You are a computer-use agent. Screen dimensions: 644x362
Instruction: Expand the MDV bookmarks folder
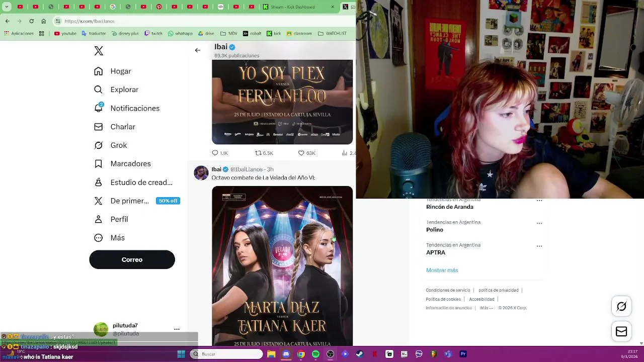pyautogui.click(x=228, y=34)
